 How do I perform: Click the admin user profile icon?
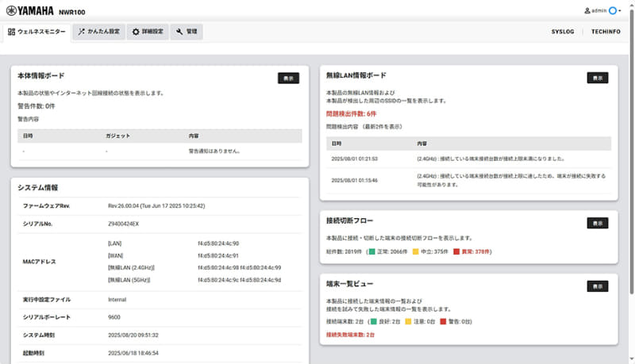[587, 11]
